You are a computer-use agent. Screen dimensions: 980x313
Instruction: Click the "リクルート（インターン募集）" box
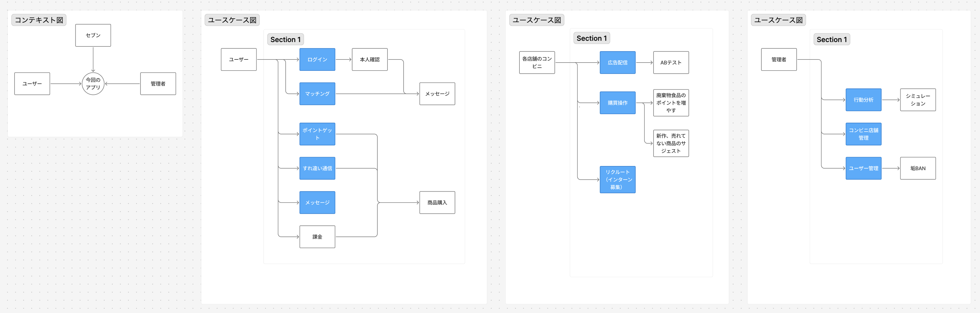point(617,180)
